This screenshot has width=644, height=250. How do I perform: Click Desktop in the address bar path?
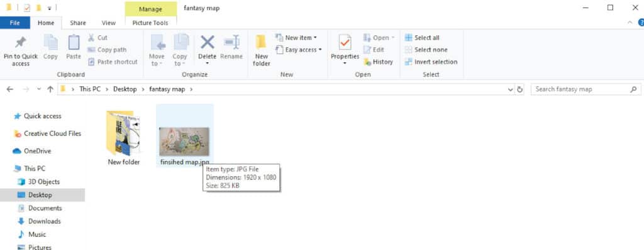pos(125,89)
